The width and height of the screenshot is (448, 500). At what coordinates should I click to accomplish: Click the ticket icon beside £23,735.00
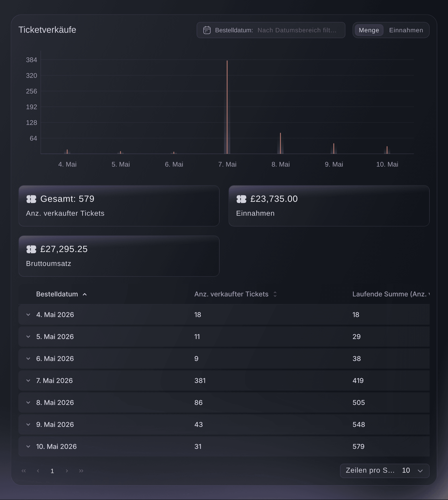coord(241,199)
